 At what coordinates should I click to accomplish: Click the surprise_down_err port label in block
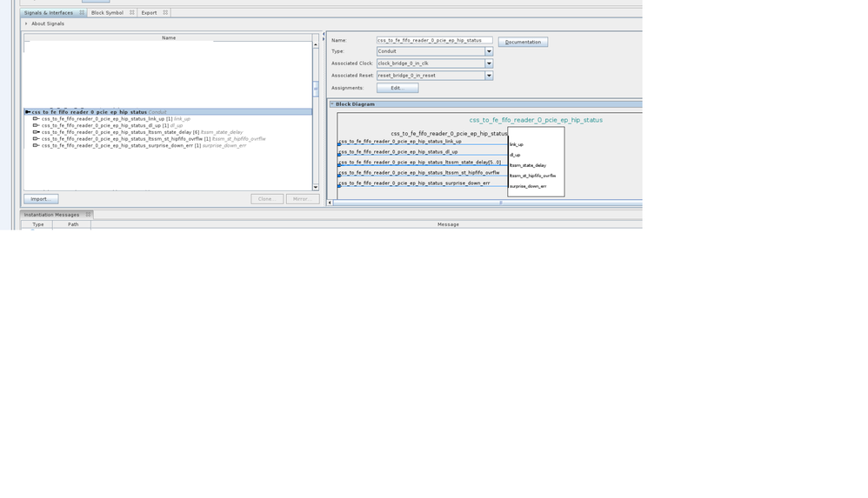[528, 186]
